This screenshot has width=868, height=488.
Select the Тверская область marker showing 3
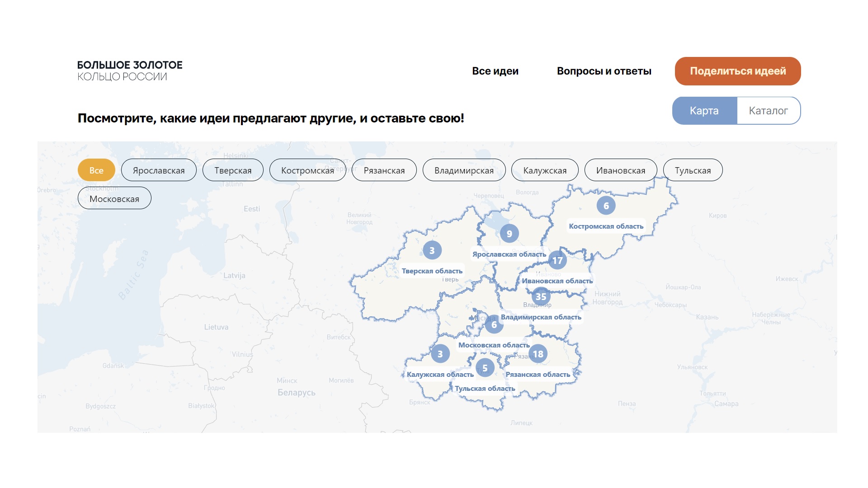(x=433, y=249)
